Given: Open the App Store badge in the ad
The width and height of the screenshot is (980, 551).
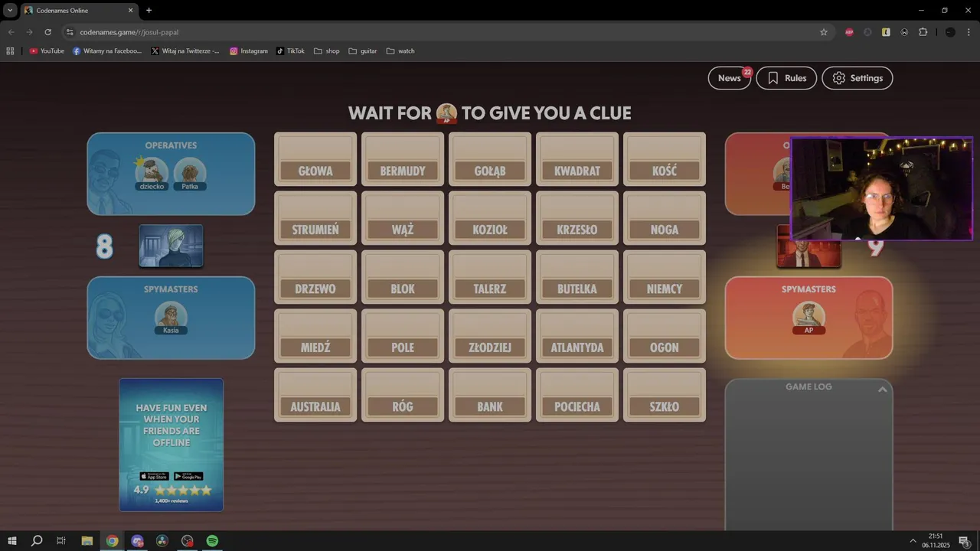Looking at the screenshot, I should coord(155,476).
